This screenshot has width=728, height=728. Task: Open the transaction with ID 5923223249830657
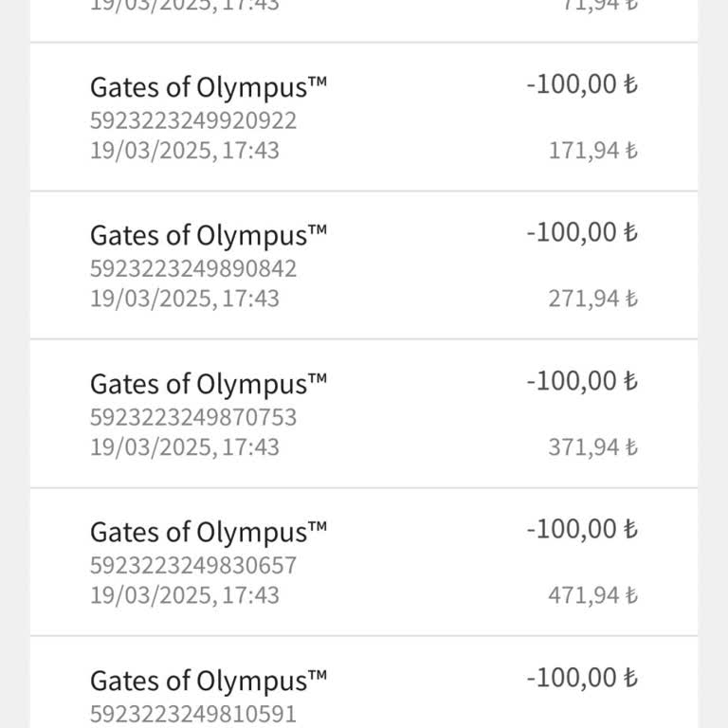(193, 566)
